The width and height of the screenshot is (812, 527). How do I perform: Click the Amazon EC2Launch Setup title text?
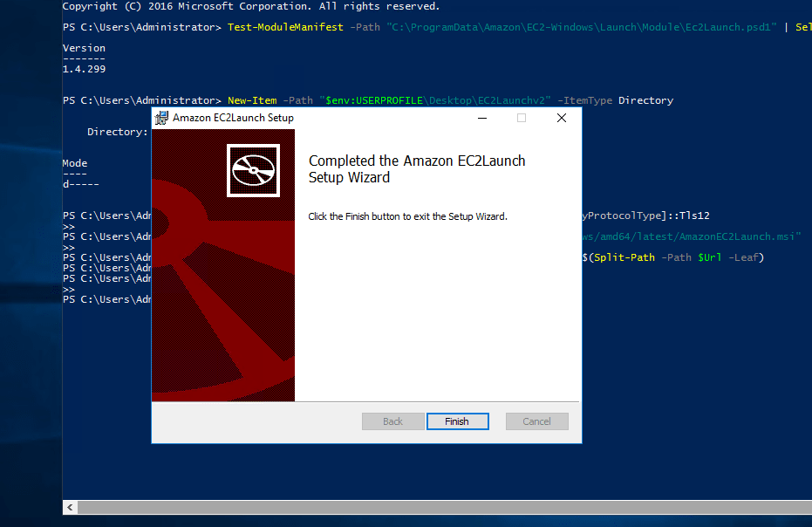coord(233,118)
